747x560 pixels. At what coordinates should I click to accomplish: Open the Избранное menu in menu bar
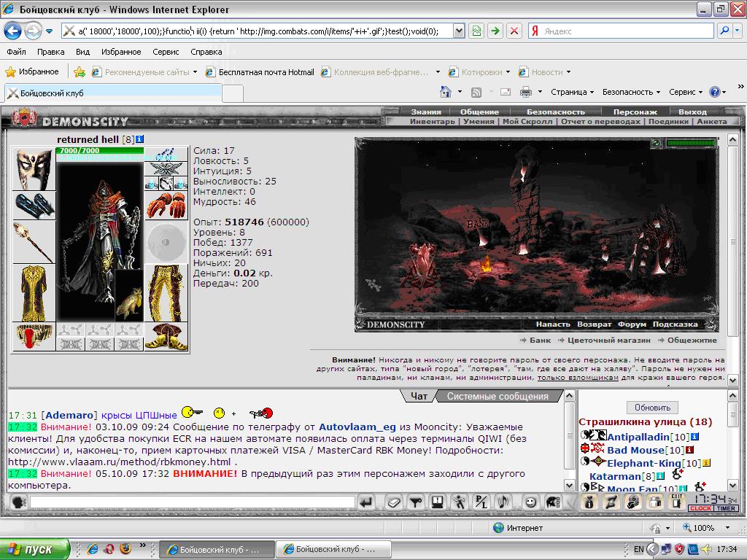(x=121, y=52)
